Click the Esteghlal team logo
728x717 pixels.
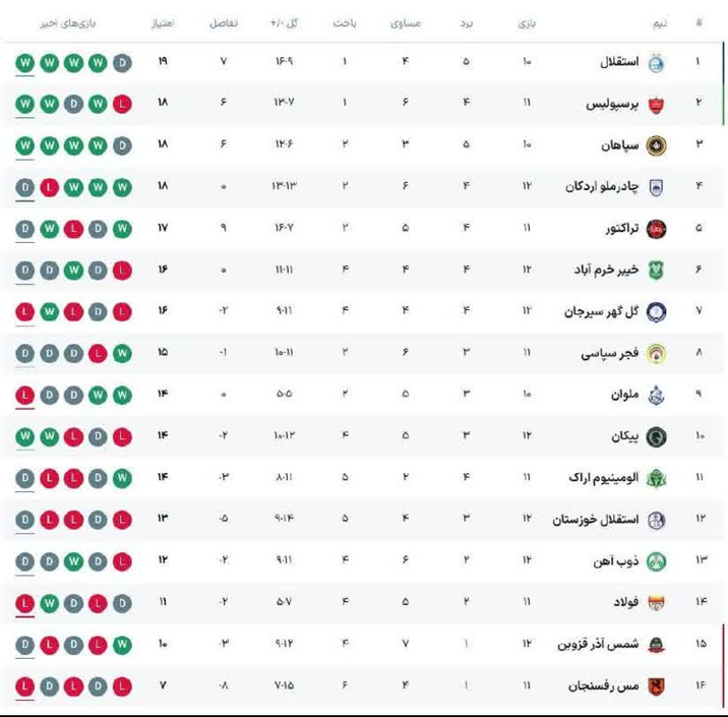tap(656, 63)
